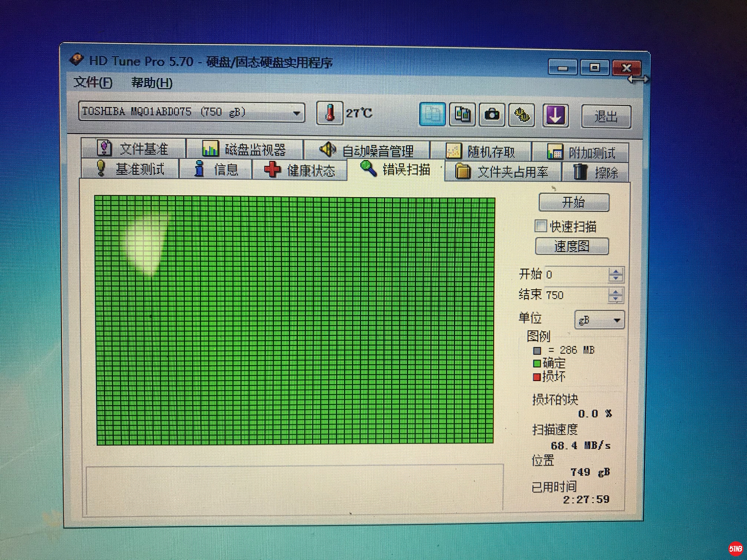Save screenshot camera icon
The image size is (747, 560).
(492, 115)
